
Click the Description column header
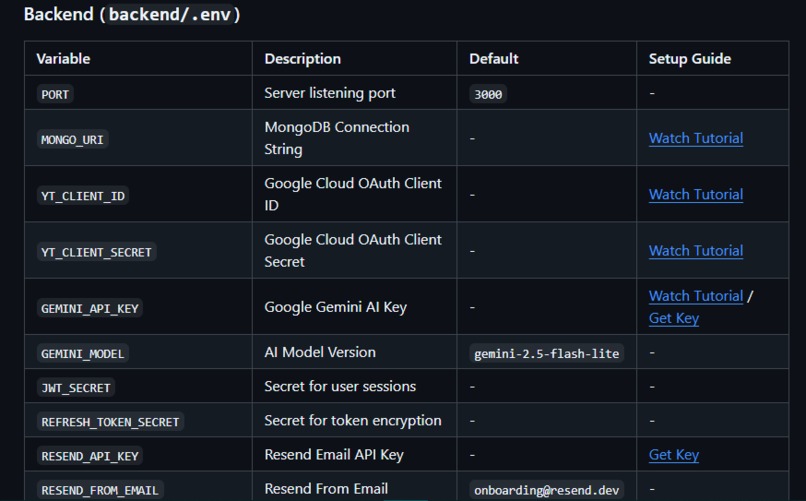[303, 59]
